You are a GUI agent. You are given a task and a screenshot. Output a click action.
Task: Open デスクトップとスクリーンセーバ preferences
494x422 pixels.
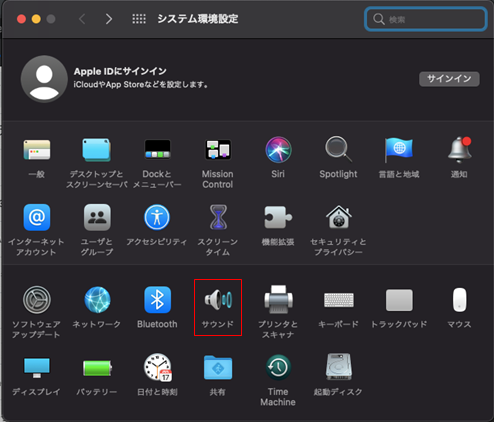click(97, 150)
